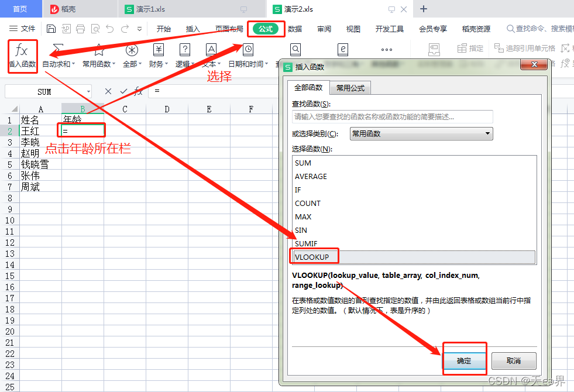The width and height of the screenshot is (574, 392).
Task: Confirm formula entry with the checkmark icon
Action: coord(123,91)
